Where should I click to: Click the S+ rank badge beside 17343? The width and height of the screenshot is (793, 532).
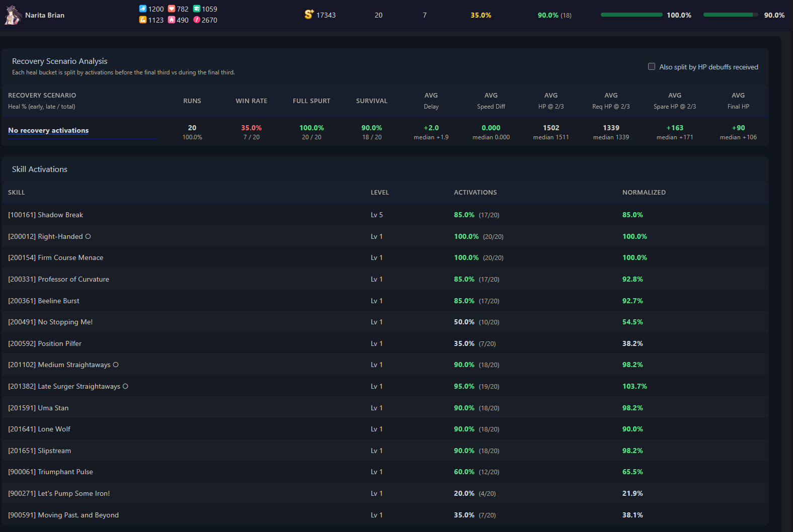309,15
